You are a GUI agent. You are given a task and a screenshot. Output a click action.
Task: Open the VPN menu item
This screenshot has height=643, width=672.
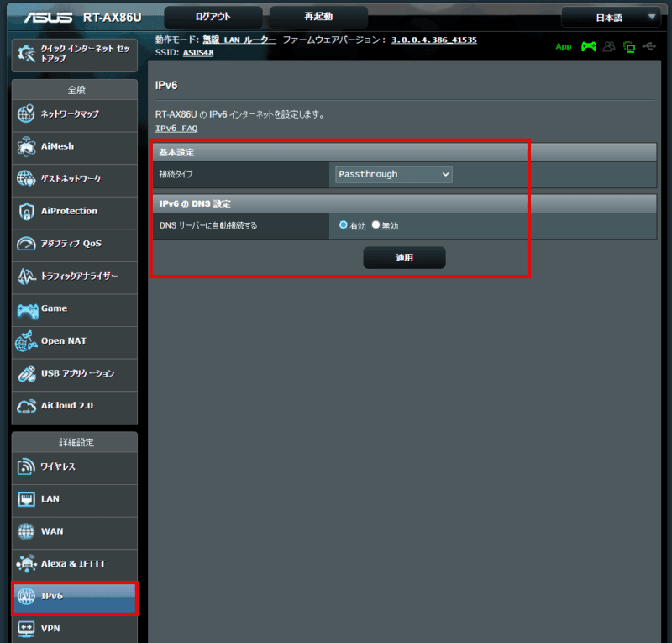[x=74, y=628]
